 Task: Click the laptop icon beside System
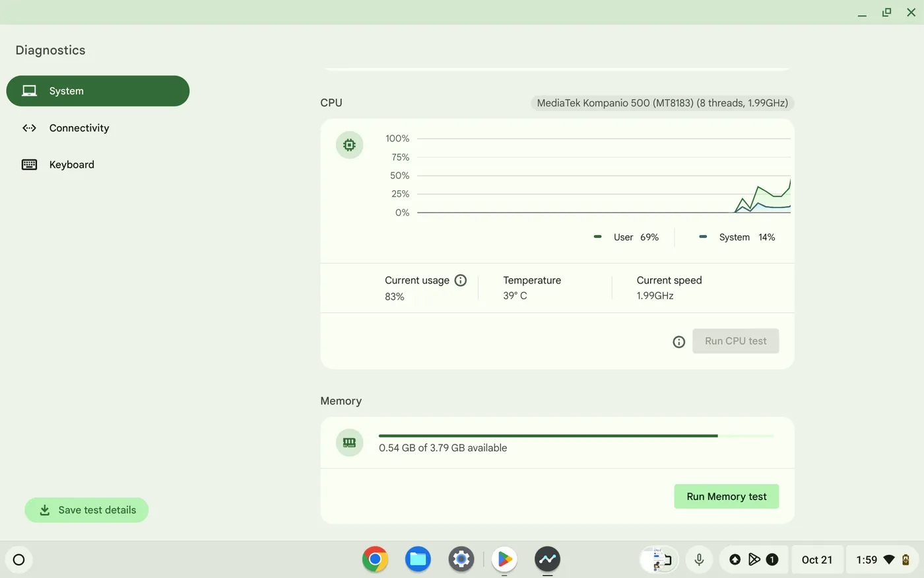pos(29,91)
